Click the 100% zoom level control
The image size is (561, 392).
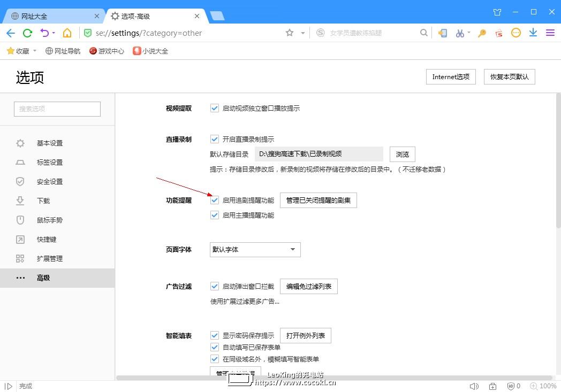tap(543, 386)
